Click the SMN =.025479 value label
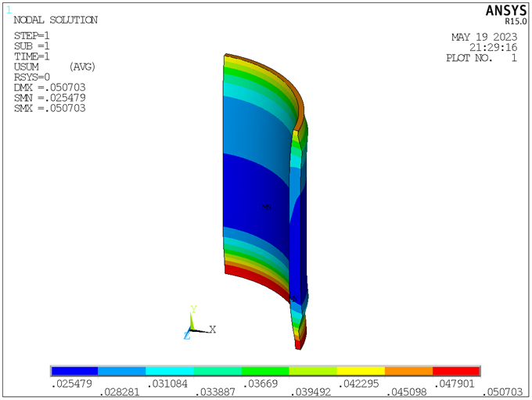 pyautogui.click(x=50, y=98)
